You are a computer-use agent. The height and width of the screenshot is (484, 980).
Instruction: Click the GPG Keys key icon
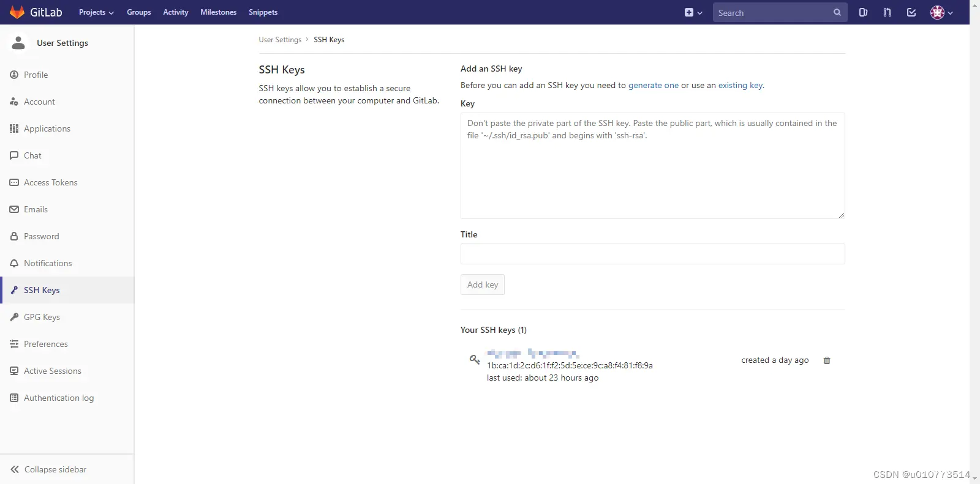click(14, 317)
